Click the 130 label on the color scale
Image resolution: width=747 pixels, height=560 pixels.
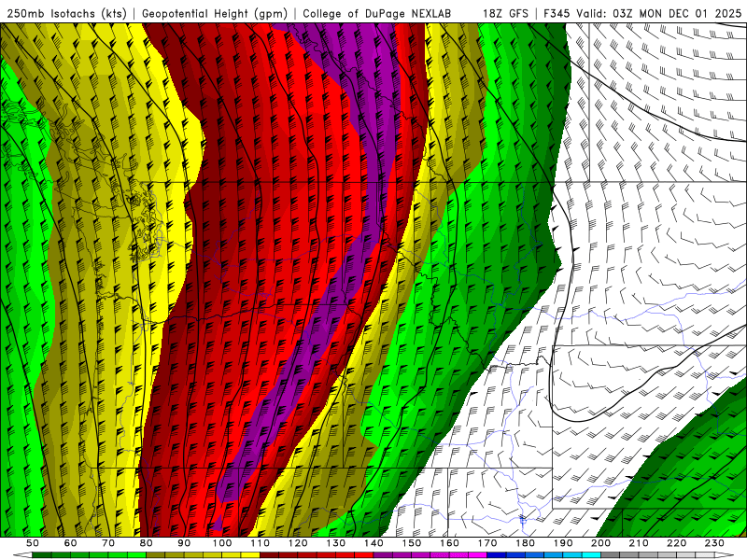click(x=335, y=543)
